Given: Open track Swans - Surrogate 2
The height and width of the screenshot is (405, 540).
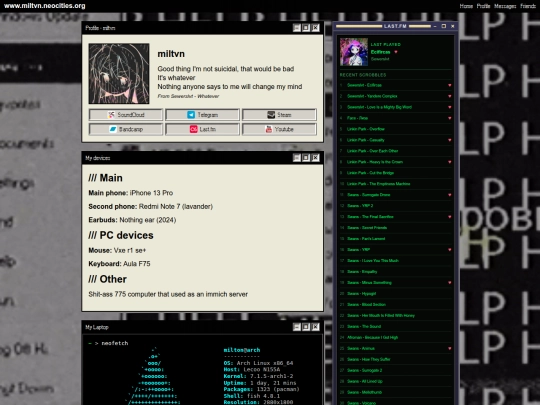Looking at the screenshot, I should point(365,371).
